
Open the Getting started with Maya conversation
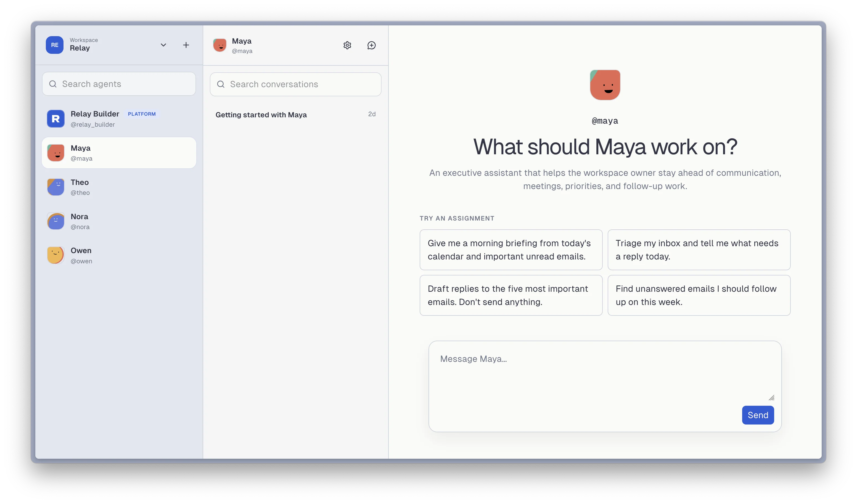click(295, 115)
